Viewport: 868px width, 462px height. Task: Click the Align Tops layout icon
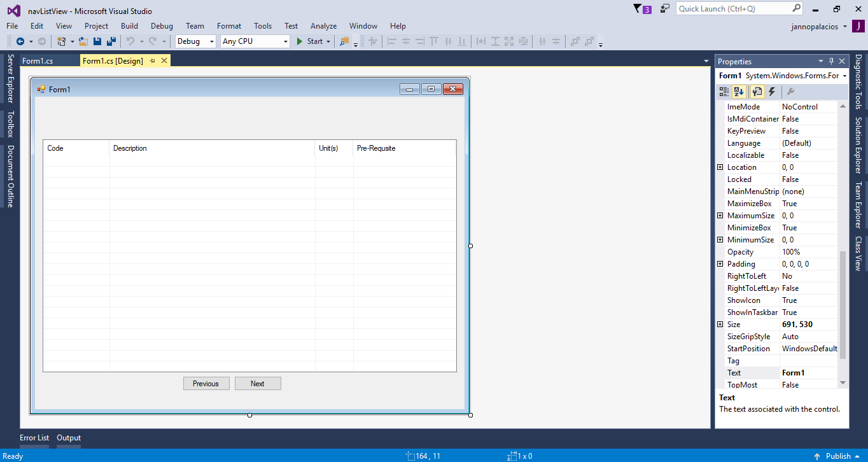(434, 41)
